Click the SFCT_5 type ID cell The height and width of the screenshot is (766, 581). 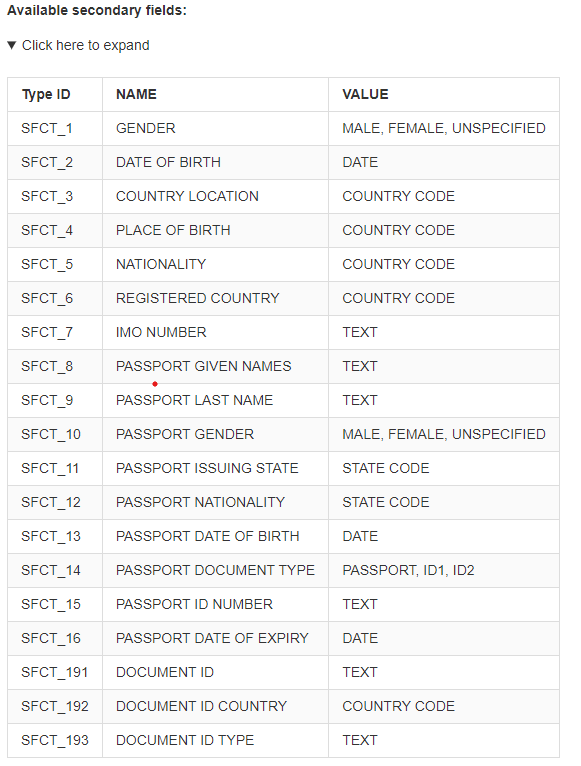(55, 264)
